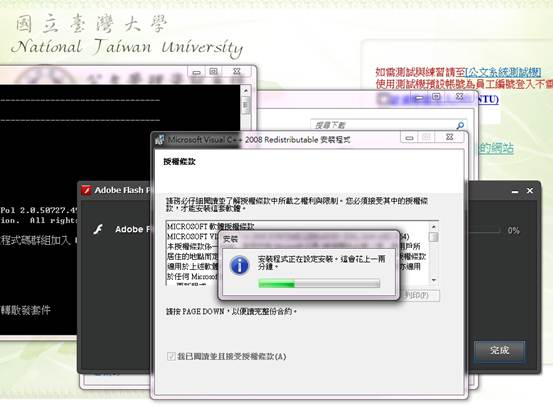553x411 pixels.
Task: Close the download window behind the installer
Action: tap(460, 96)
